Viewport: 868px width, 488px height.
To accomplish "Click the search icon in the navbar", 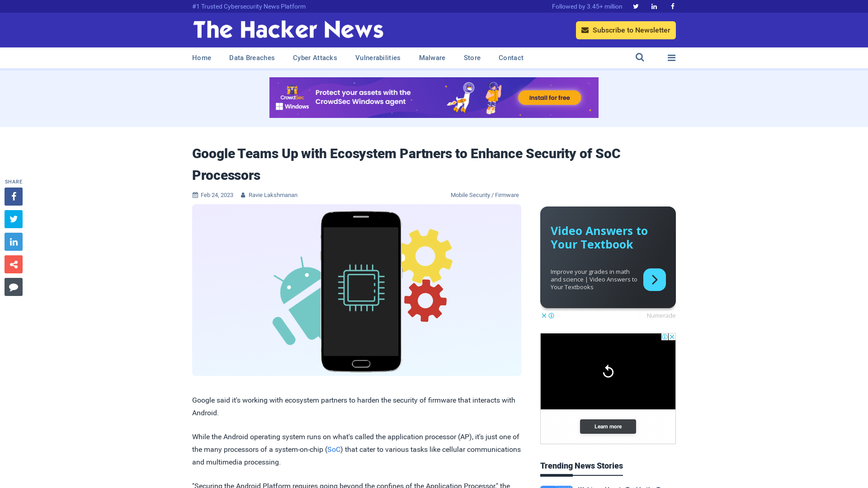I will [x=640, y=57].
